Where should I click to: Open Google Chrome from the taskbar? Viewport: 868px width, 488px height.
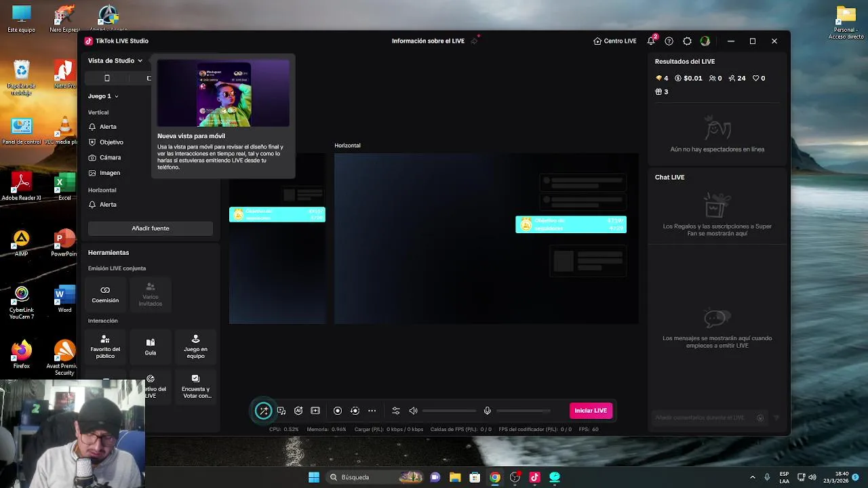click(495, 477)
